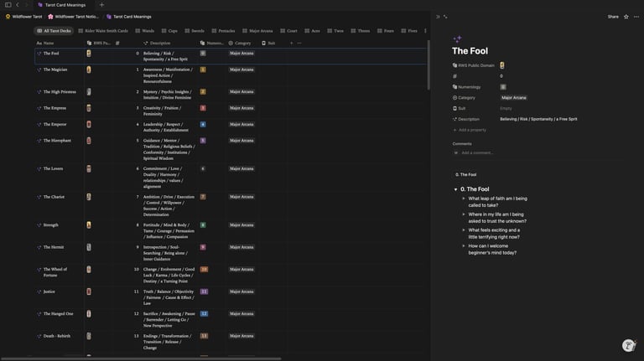This screenshot has height=361, width=644.
Task: Click the sparkle page icon above The Fool
Action: click(x=457, y=39)
